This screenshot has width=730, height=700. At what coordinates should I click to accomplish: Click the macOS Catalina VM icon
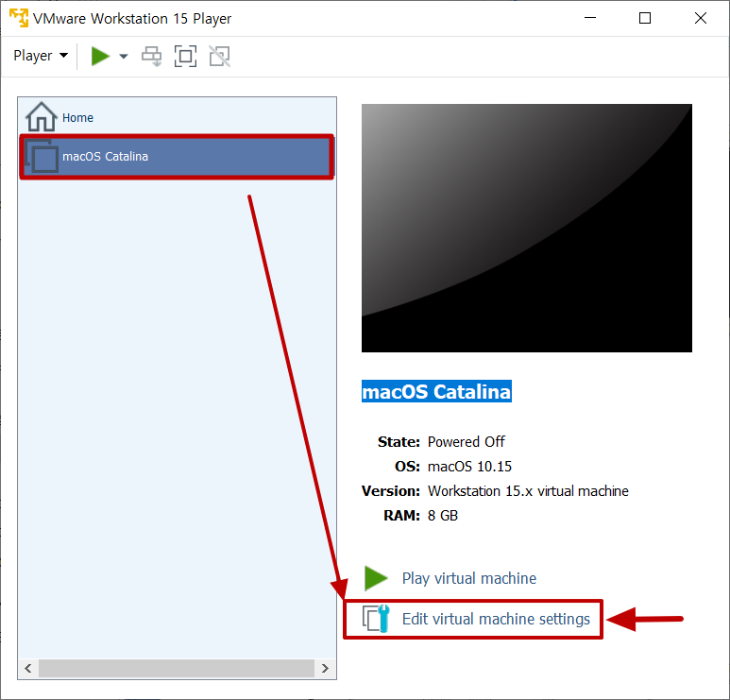42,157
